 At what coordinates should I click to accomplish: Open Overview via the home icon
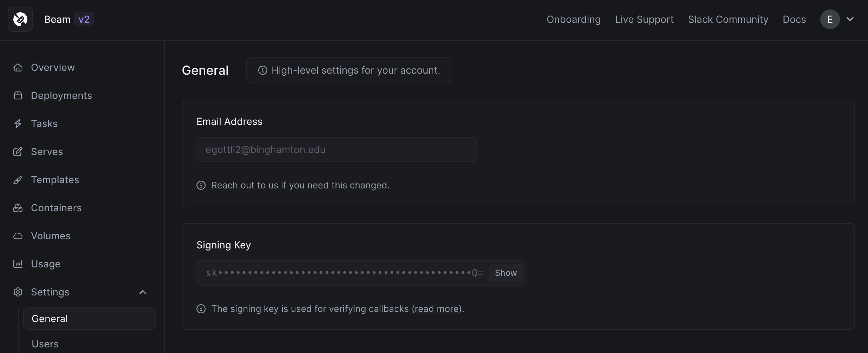[18, 67]
